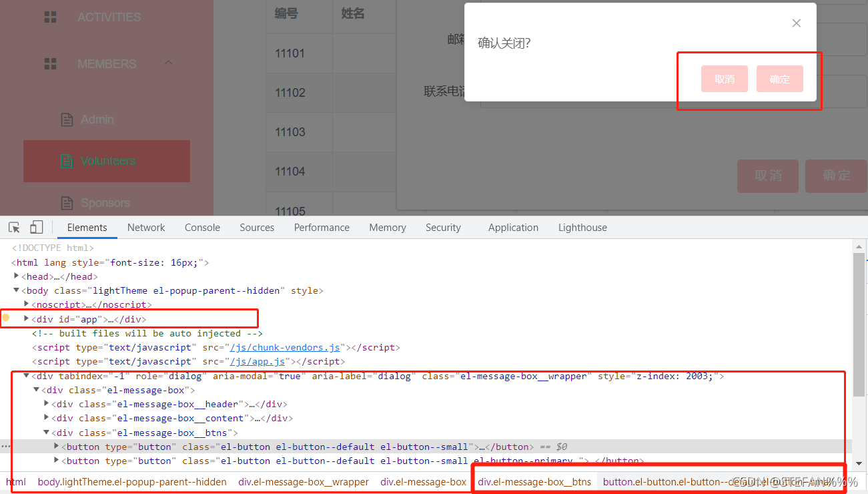Screen dimensions: 868x494
Task: Switch to the Security tab
Action: pos(443,228)
